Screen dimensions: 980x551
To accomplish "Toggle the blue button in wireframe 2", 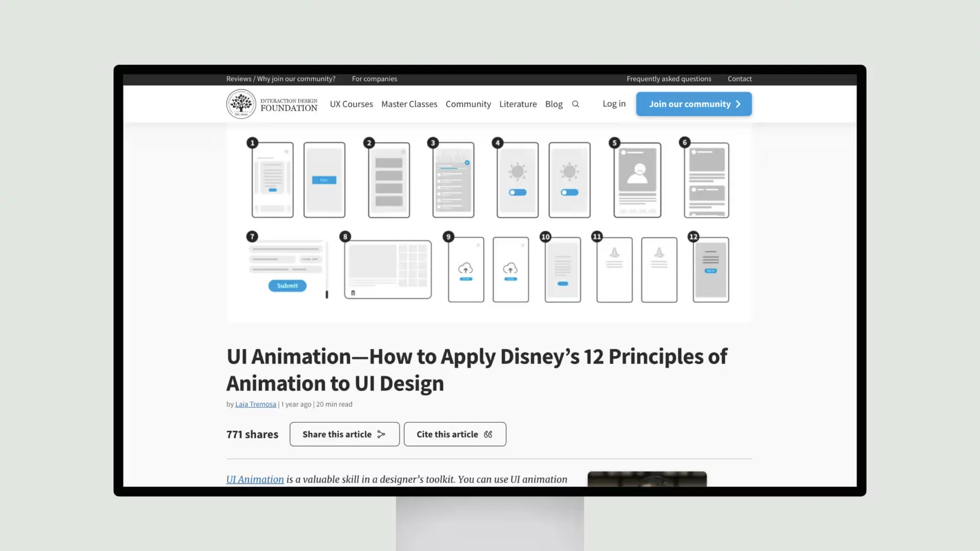I will 325,180.
